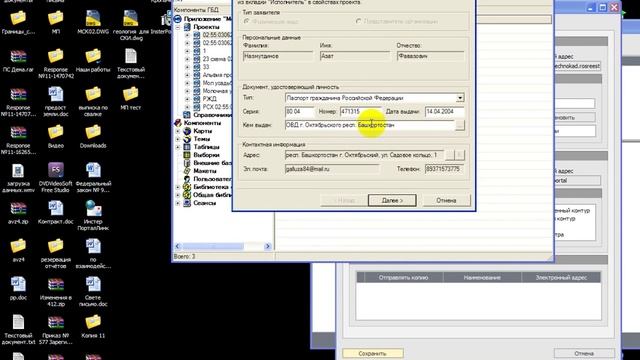Focus the Телефон field
The width and height of the screenshot is (640, 360).
[x=444, y=169]
